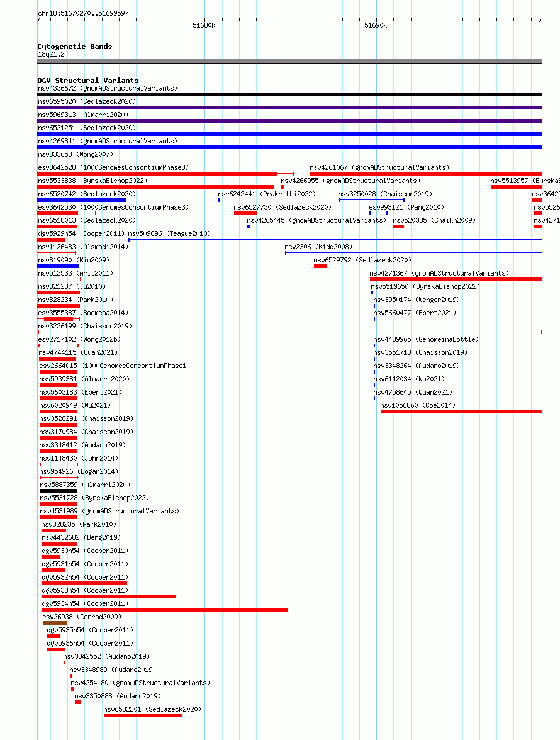560x740 pixels.
Task: Select nsv1126483 (Alsmadi2014) label
Action: pos(83,247)
